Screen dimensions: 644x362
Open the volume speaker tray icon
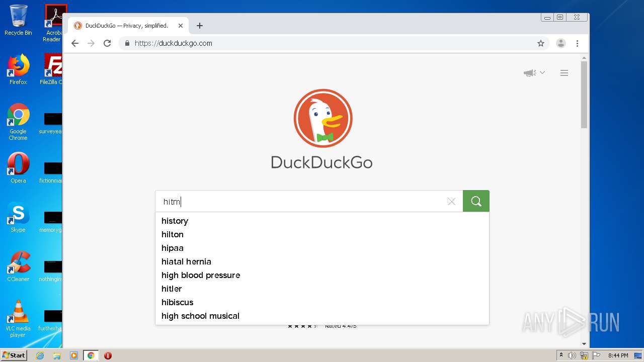tap(572, 355)
